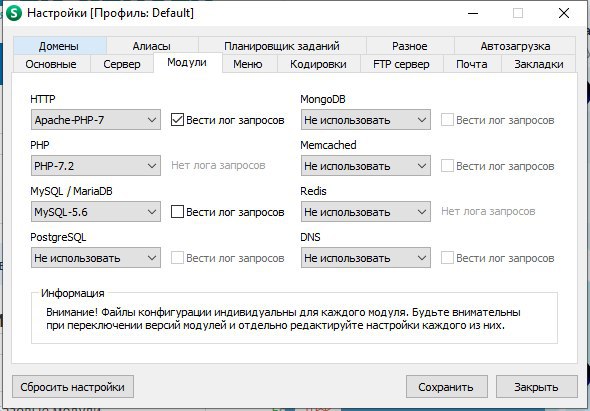Viewport: 590px width, 411px height.
Task: Click the disabled maximize window button
Action: [x=518, y=13]
